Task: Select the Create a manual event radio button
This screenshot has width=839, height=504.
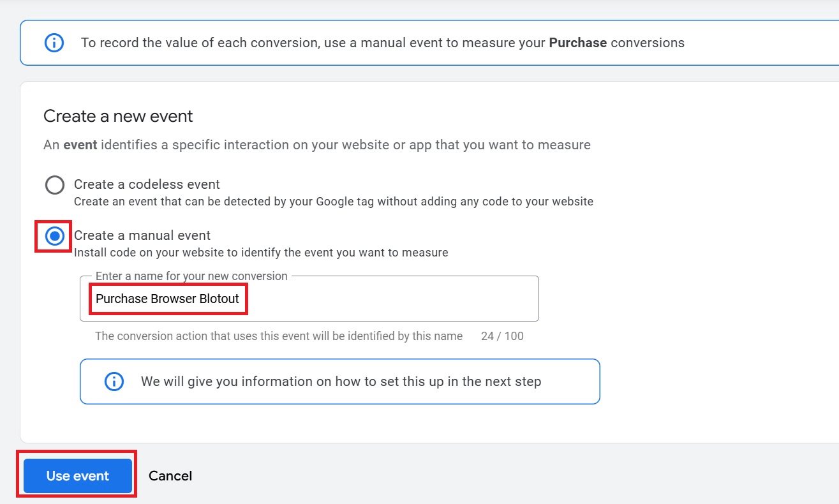Action: coord(55,236)
